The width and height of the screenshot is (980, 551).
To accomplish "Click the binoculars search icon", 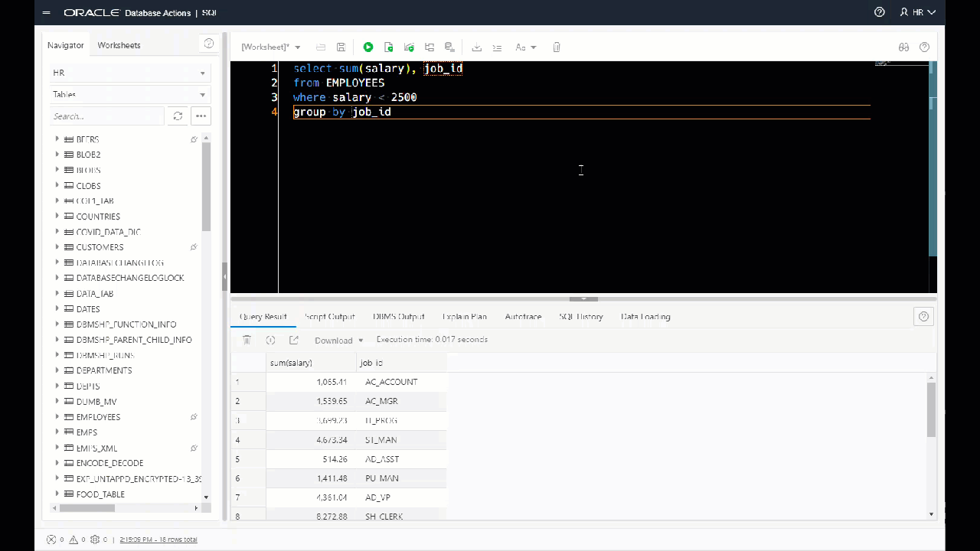I will 903,47.
